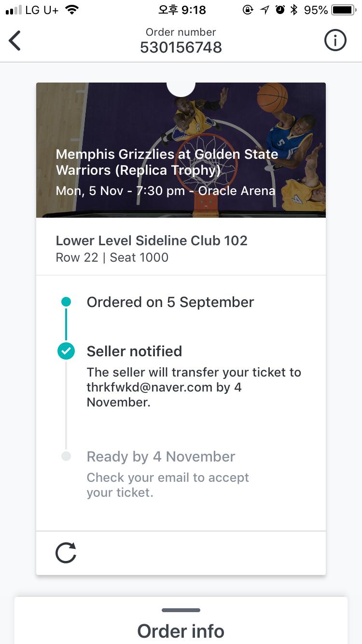Tap the back arrow icon
This screenshot has width=362, height=644.
pos(15,41)
